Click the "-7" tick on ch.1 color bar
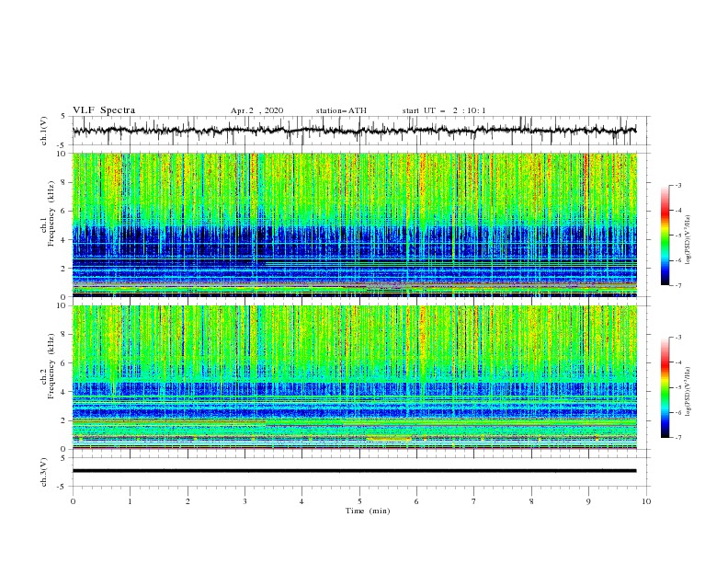 pos(678,285)
